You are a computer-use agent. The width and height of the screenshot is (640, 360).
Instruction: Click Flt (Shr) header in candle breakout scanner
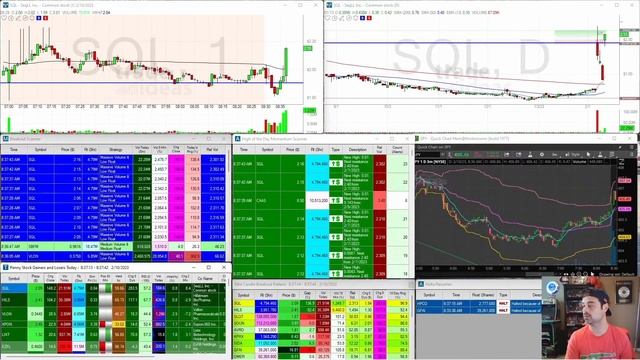267,295
